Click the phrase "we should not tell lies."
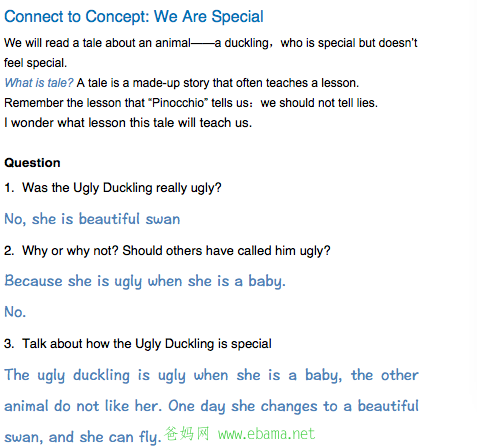 (319, 103)
